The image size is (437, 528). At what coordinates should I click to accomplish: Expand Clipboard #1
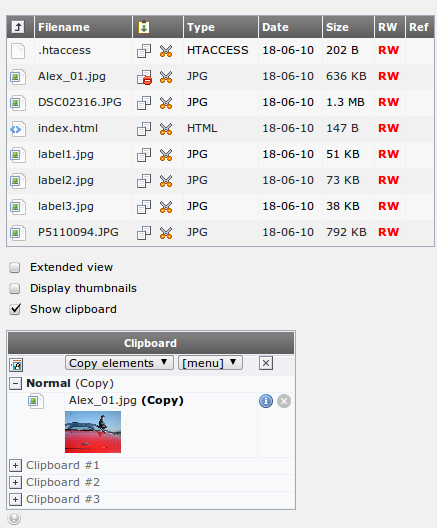[15, 465]
